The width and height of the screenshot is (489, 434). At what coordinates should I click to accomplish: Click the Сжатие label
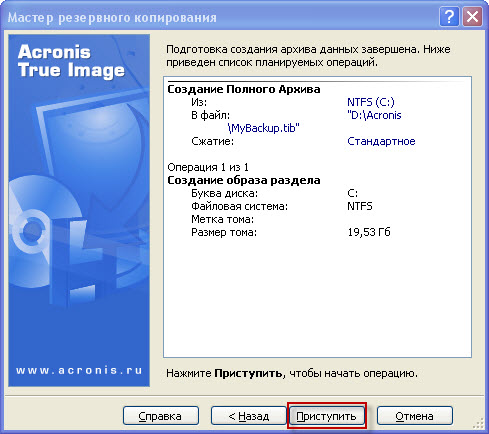[212, 141]
